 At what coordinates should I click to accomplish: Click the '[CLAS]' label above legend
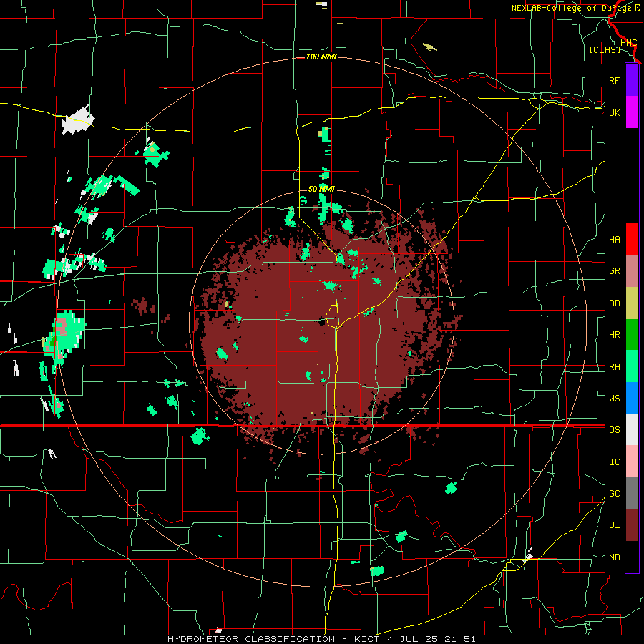click(605, 49)
